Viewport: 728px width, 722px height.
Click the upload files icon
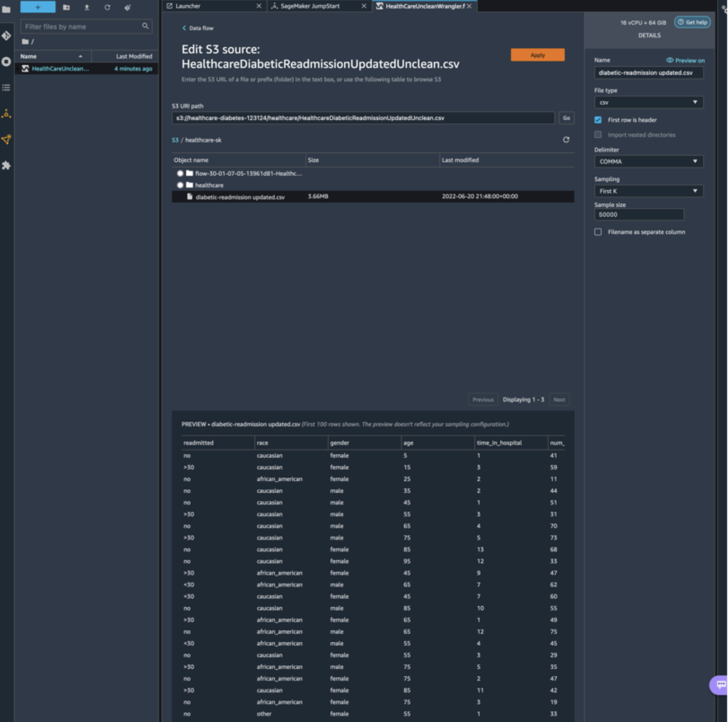click(87, 7)
